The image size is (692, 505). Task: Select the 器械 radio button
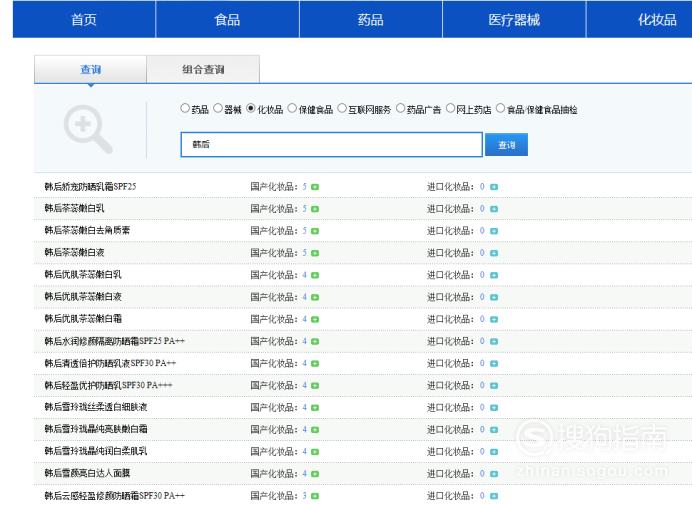(x=218, y=108)
